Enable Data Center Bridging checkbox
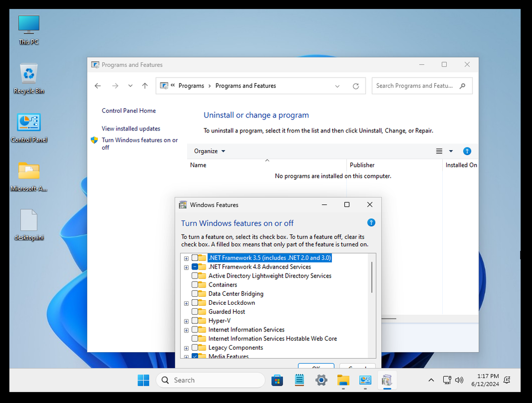Image resolution: width=532 pixels, height=403 pixels. 195,294
